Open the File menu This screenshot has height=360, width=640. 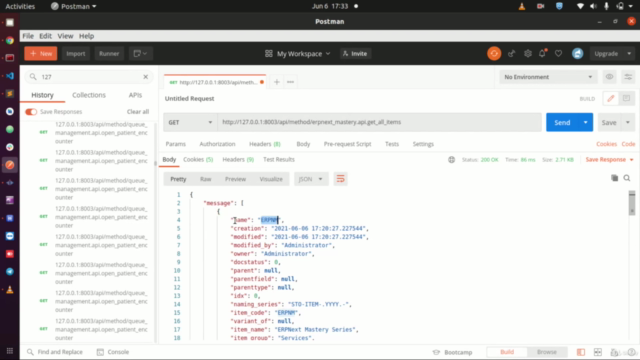click(x=28, y=36)
